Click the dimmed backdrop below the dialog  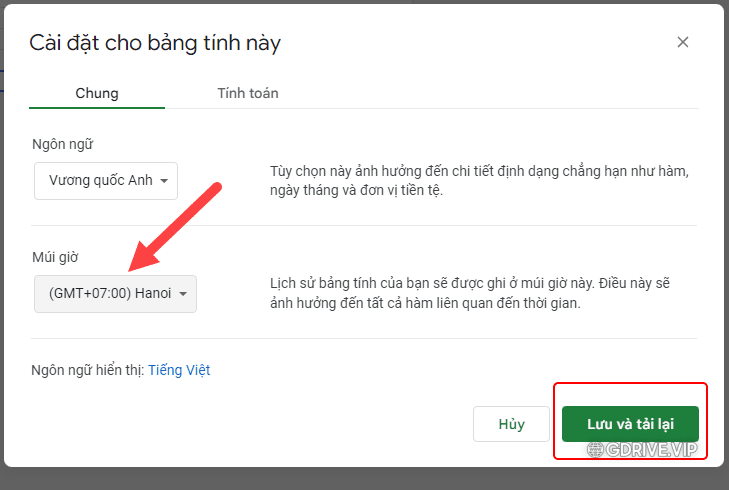[x=364, y=479]
